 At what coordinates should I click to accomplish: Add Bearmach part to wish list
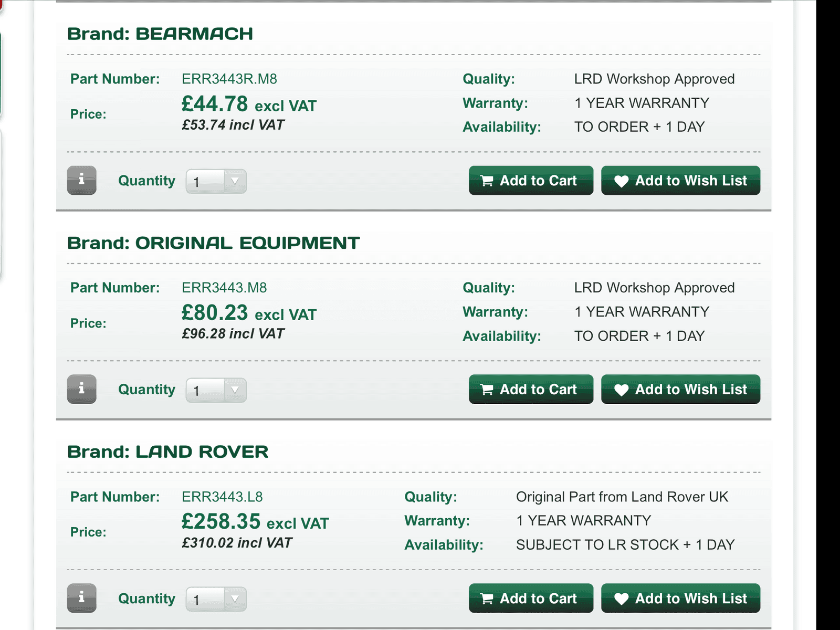pos(680,181)
